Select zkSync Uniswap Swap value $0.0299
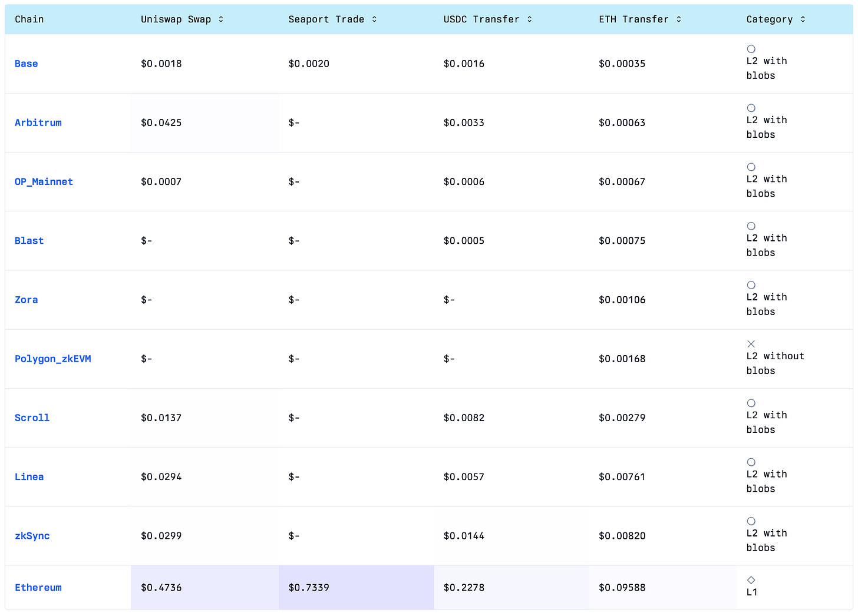The image size is (858, 616). pyautogui.click(x=161, y=536)
